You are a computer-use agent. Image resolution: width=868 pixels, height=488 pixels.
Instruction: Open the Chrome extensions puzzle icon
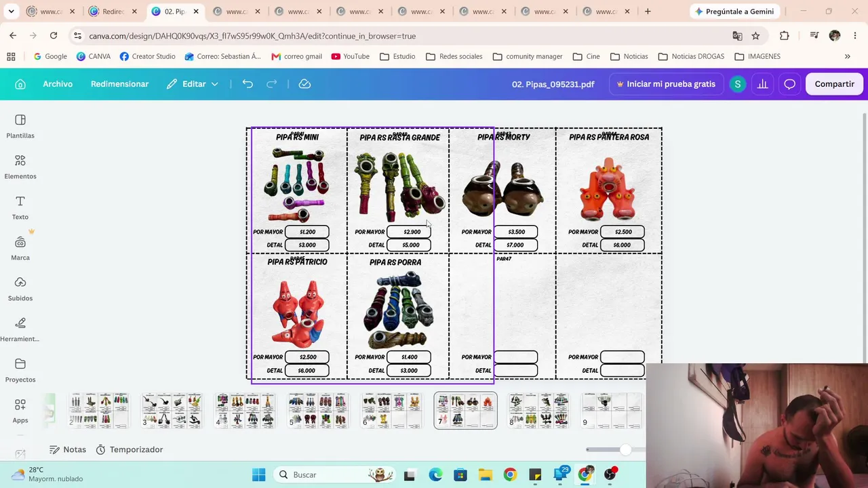(x=785, y=36)
